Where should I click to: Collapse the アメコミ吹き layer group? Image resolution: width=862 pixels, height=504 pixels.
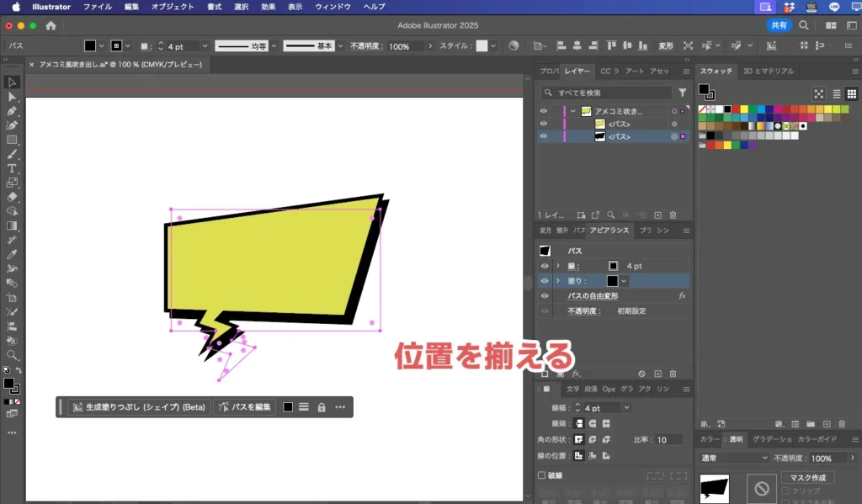point(573,110)
